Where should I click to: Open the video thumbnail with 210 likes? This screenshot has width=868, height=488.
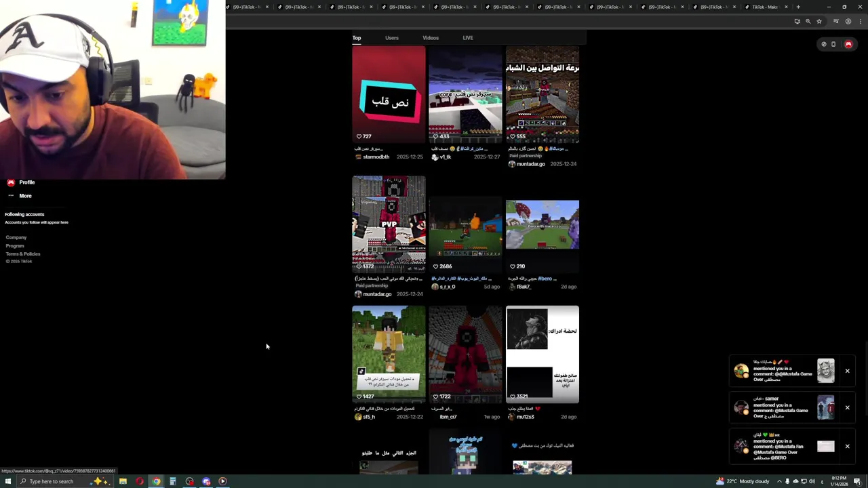pos(542,224)
